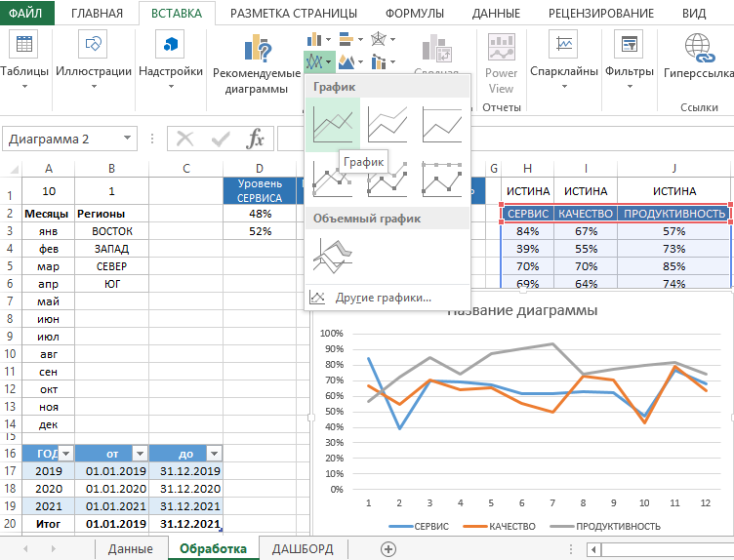The width and height of the screenshot is (734, 560).
Task: Expand the Name Box dropdown arrow
Action: tap(127, 140)
